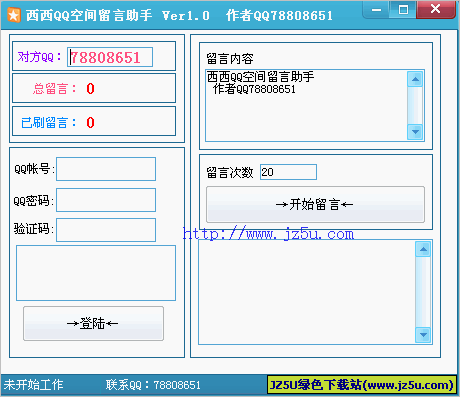The height and width of the screenshot is (397, 460).
Task: Click the maximize window button
Action: pyautogui.click(x=403, y=9)
